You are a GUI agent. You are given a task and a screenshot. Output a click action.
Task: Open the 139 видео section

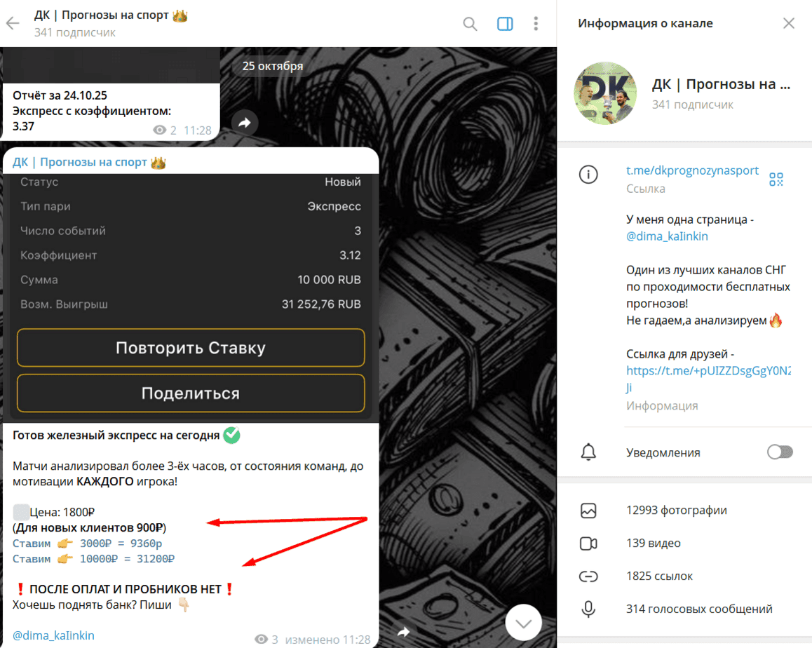coord(653,544)
